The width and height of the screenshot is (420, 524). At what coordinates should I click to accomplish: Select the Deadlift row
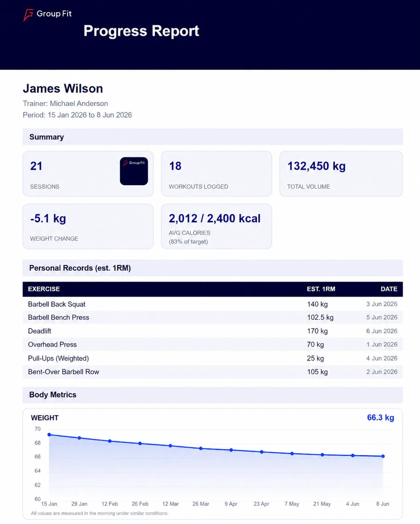click(212, 331)
